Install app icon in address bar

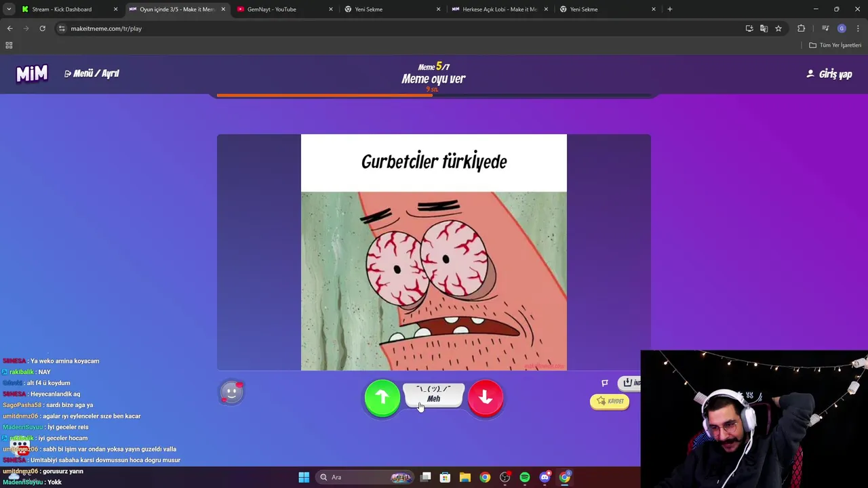click(749, 28)
